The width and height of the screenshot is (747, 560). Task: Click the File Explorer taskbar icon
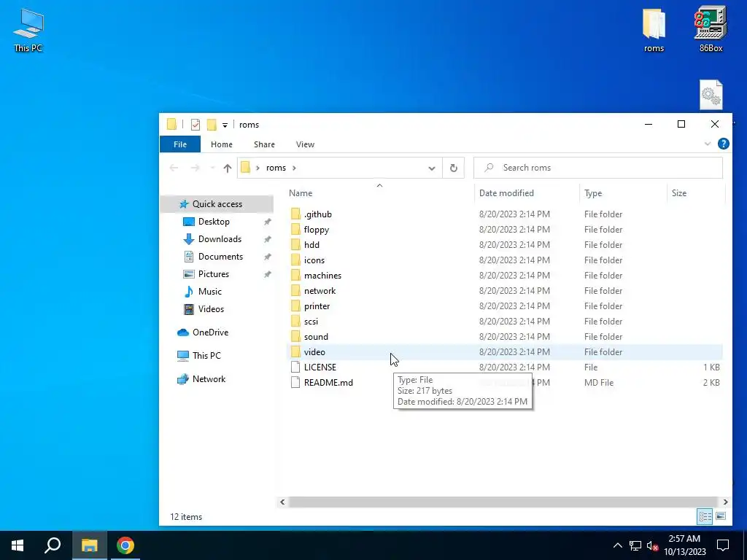89,545
